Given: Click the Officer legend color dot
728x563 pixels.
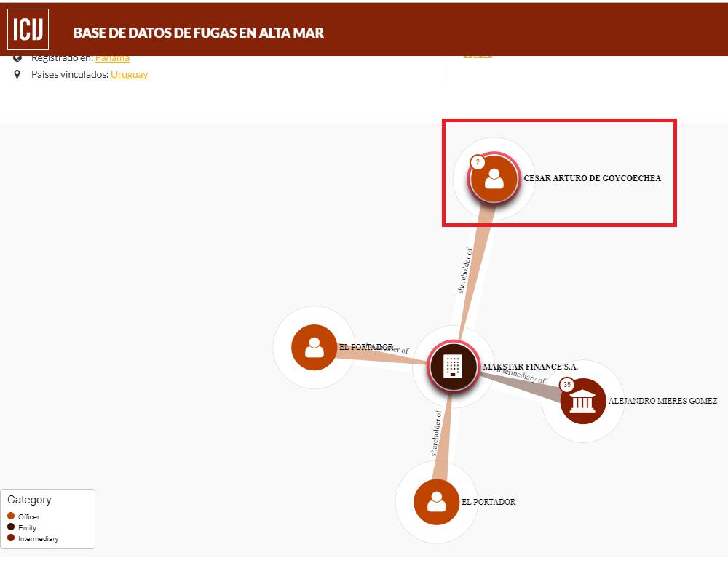Looking at the screenshot, I should point(11,516).
